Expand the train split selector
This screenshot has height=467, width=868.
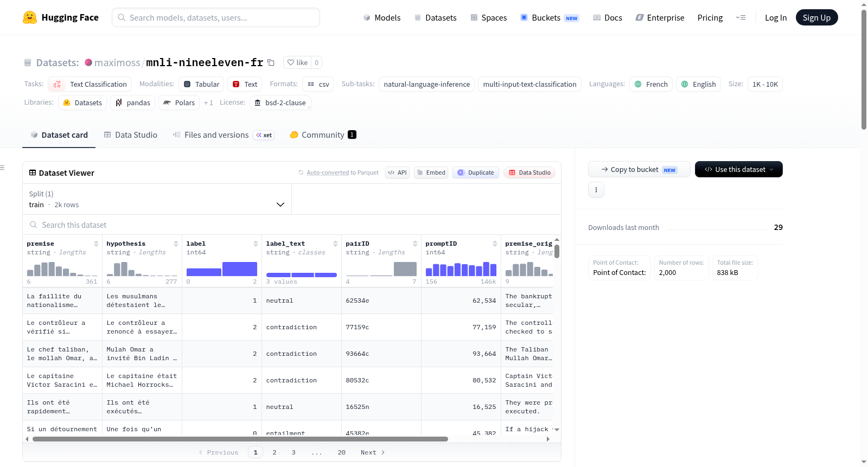pyautogui.click(x=157, y=199)
